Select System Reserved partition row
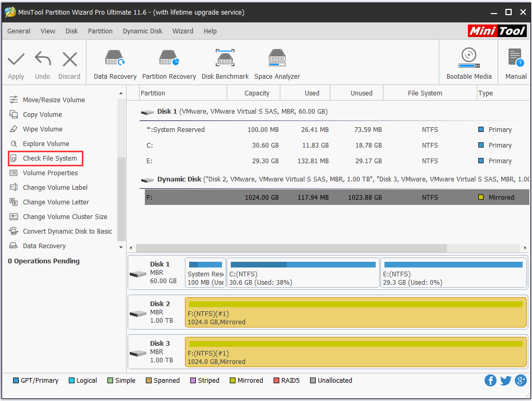Screen dimensions: 532x401 (337, 130)
